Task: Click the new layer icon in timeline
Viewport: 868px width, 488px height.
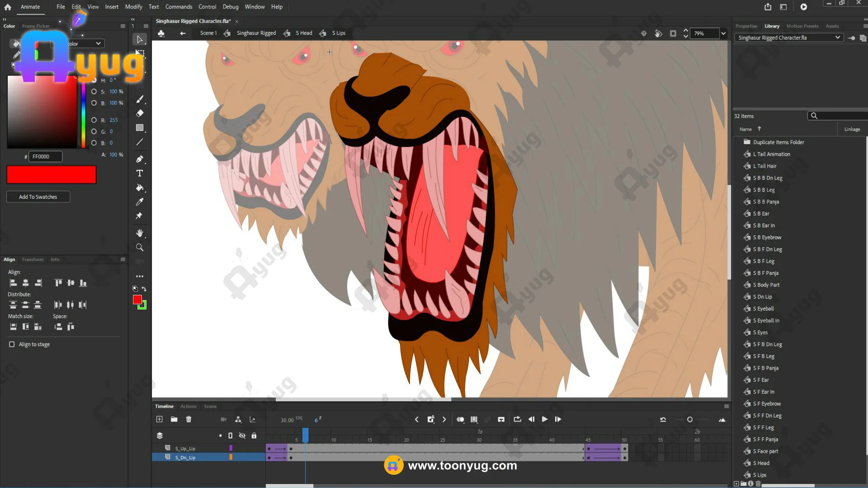Action: [x=160, y=419]
